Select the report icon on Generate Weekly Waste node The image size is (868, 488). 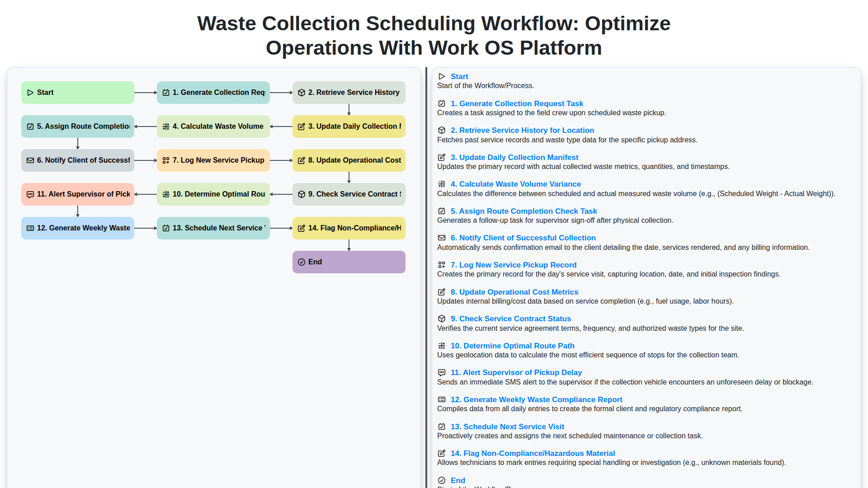click(30, 228)
